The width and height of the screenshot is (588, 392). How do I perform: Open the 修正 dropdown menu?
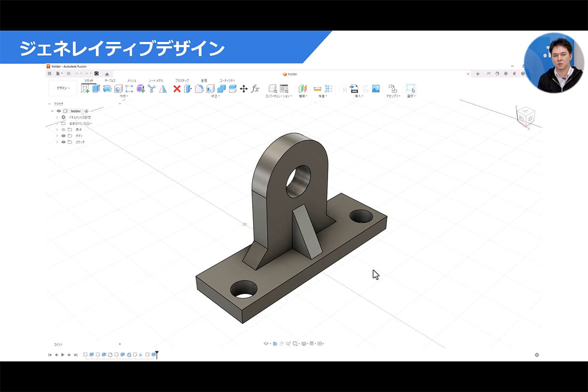(x=215, y=96)
